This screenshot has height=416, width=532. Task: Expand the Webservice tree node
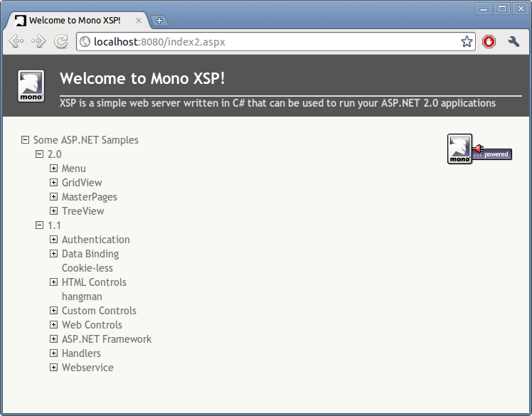click(x=53, y=368)
